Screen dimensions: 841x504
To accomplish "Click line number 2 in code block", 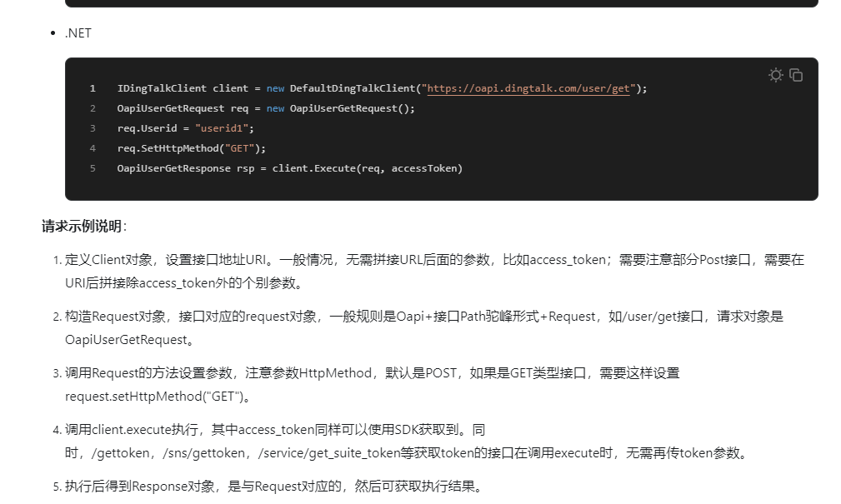I will [x=93, y=108].
